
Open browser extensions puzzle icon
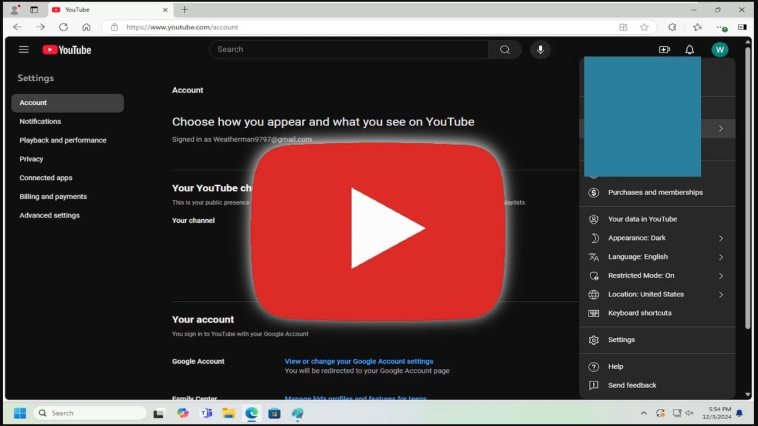coord(672,27)
